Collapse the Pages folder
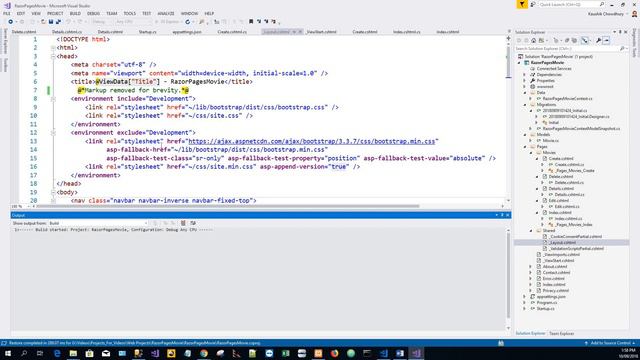The height and width of the screenshot is (360, 640). point(525,147)
